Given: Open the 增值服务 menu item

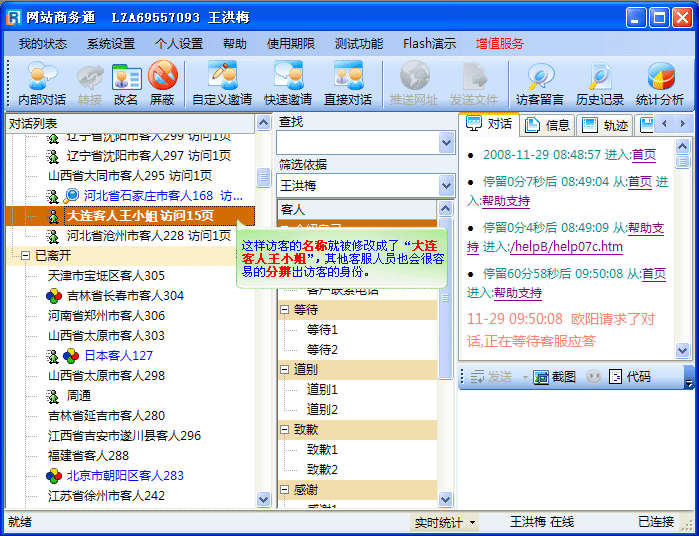Looking at the screenshot, I should point(499,44).
